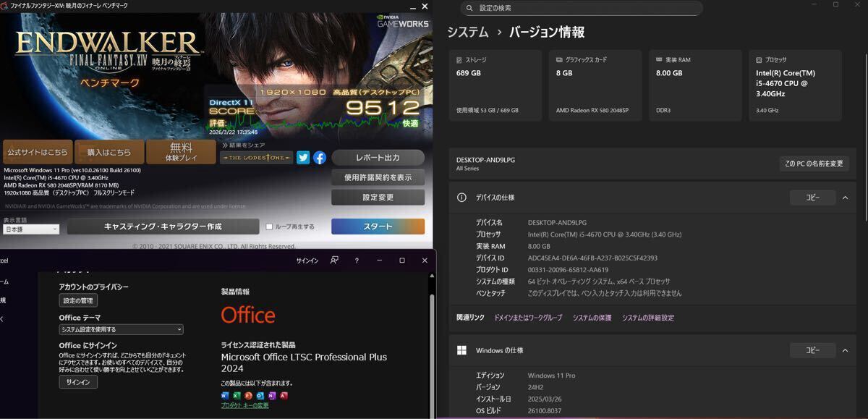Click サインイン in the Office title bar
Image resolution: width=868 pixels, height=419 pixels.
(307, 260)
